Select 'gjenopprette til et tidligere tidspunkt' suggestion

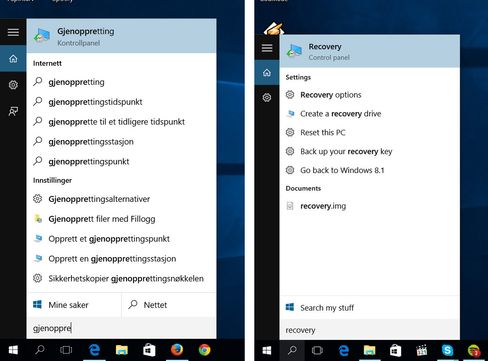[121, 122]
